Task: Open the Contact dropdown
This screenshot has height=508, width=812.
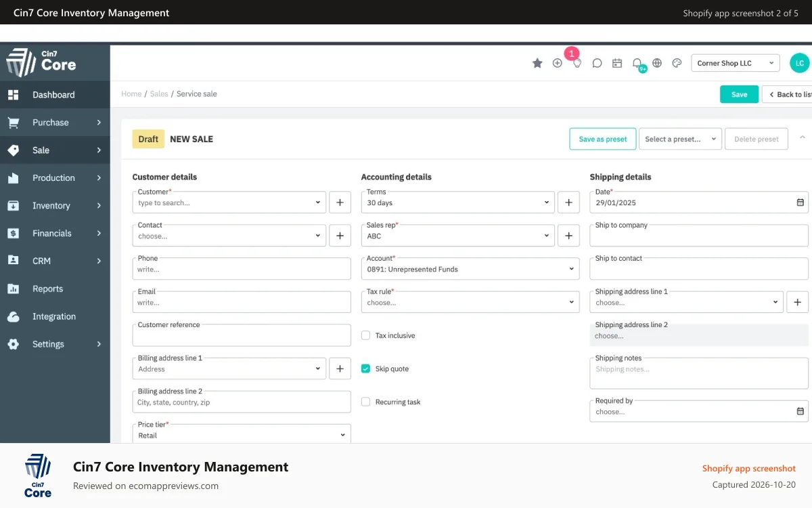Action: tap(229, 236)
